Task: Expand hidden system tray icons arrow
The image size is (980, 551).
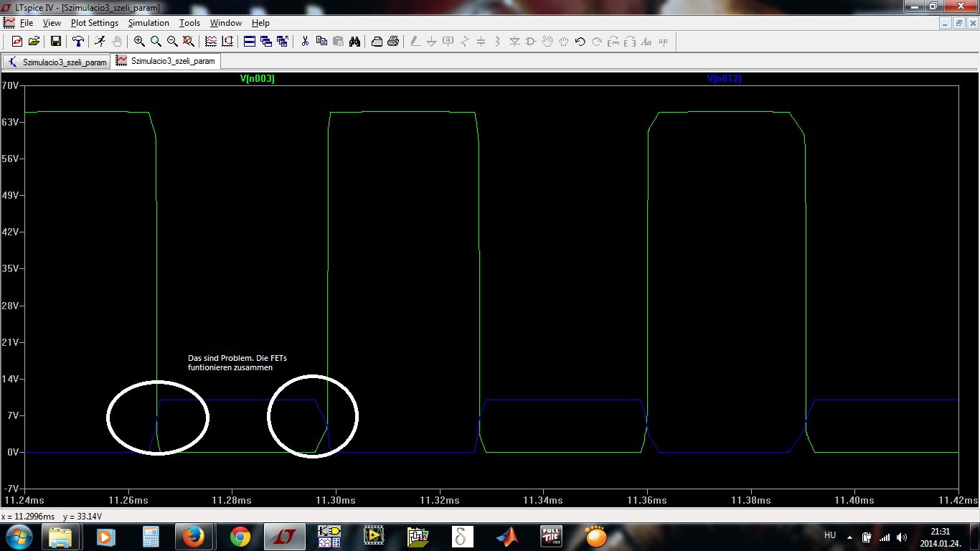Action: (x=849, y=537)
